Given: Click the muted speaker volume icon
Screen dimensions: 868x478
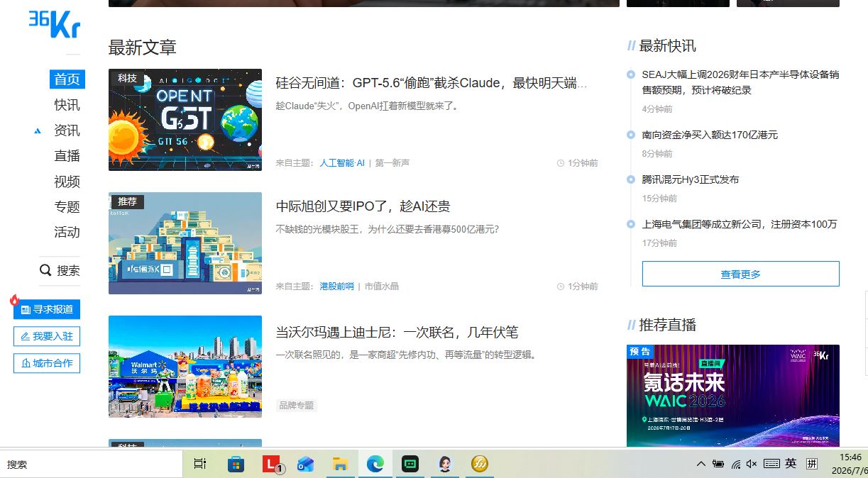Looking at the screenshot, I should (752, 464).
